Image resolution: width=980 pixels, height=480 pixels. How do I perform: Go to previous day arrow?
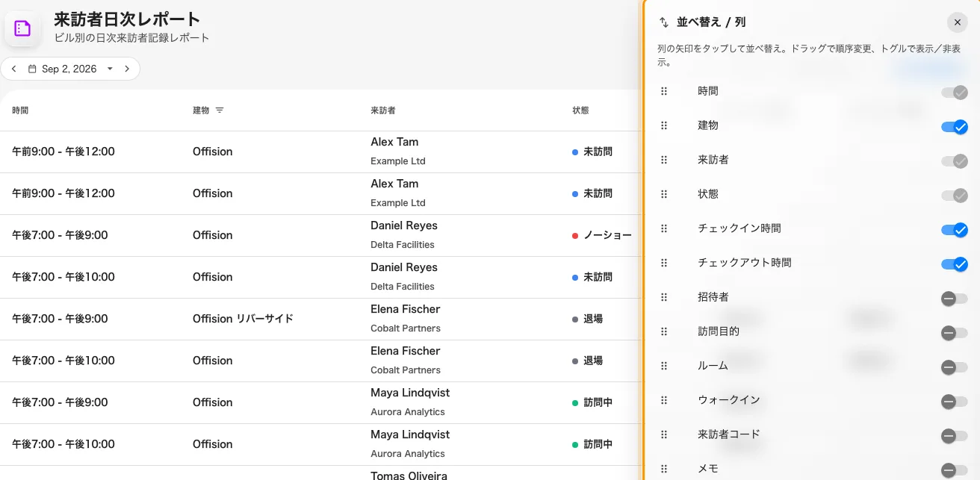click(x=13, y=69)
